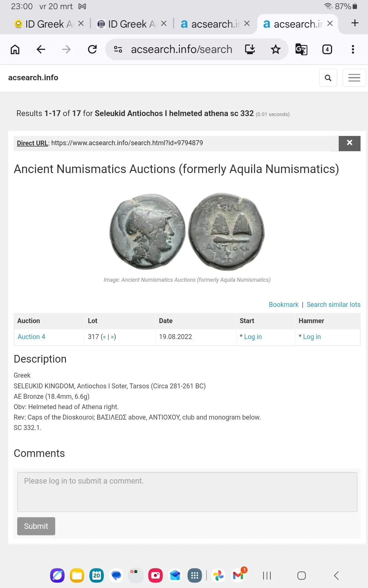Open a new browser tab
The height and width of the screenshot is (588, 368).
coord(355,23)
